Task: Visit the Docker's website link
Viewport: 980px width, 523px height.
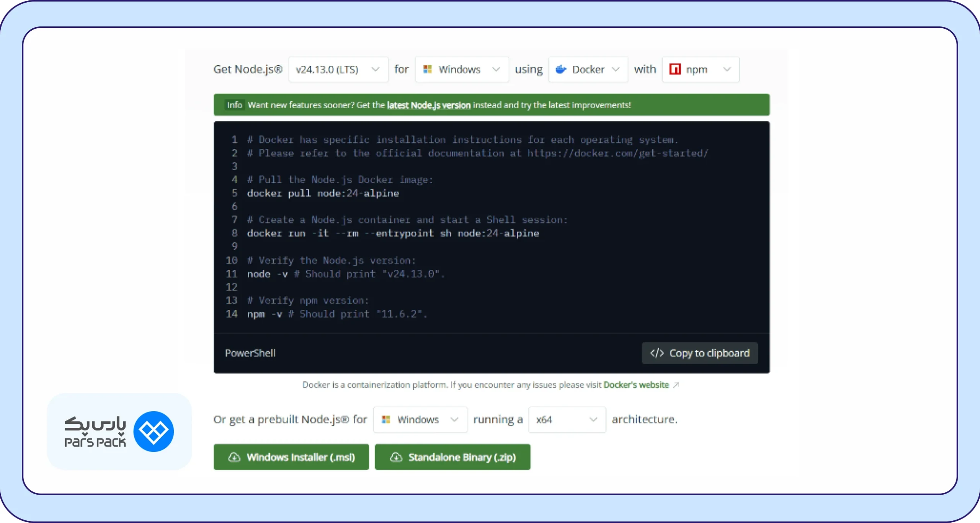Action: [x=636, y=385]
